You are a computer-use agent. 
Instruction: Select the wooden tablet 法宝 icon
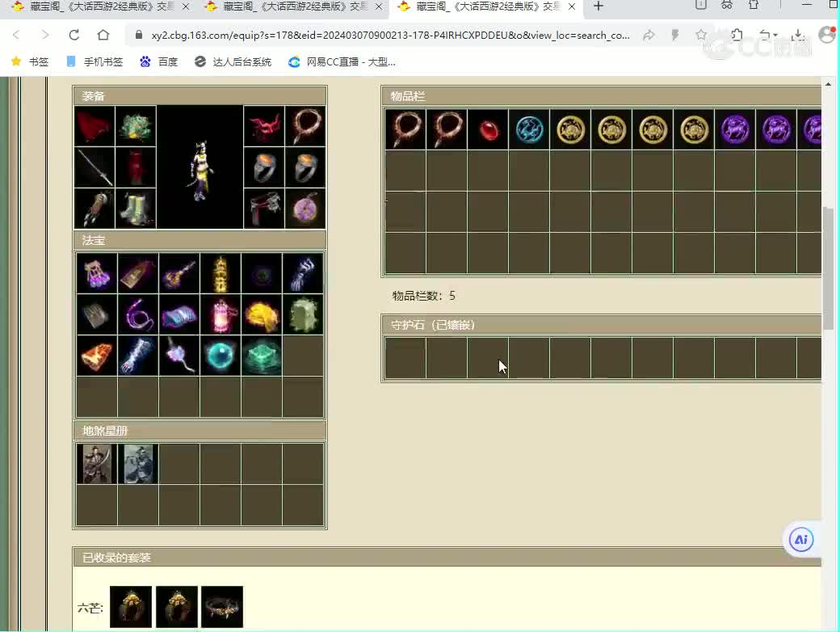pos(137,273)
